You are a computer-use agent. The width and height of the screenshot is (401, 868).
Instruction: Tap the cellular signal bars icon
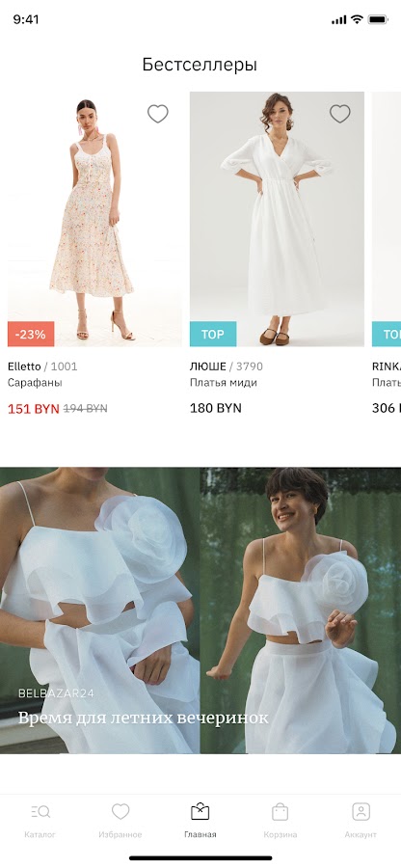(338, 20)
